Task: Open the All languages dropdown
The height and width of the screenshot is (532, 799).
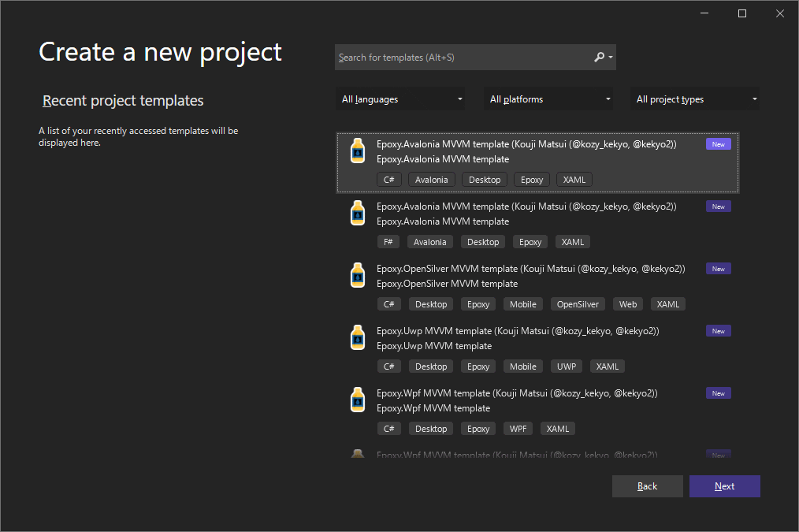Action: coord(400,99)
